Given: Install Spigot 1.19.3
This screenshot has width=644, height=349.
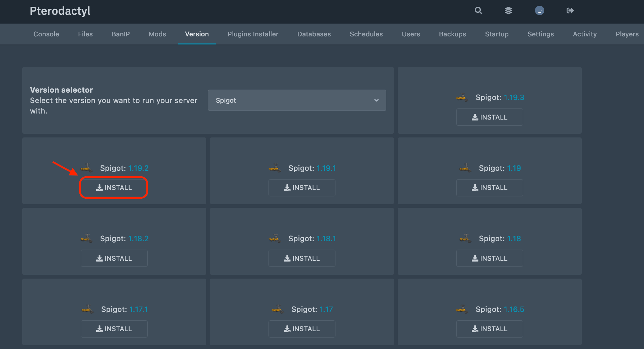Looking at the screenshot, I should [490, 117].
